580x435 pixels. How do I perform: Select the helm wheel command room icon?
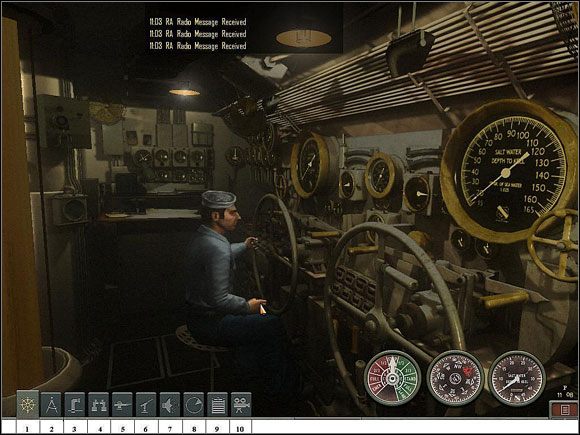[28, 404]
